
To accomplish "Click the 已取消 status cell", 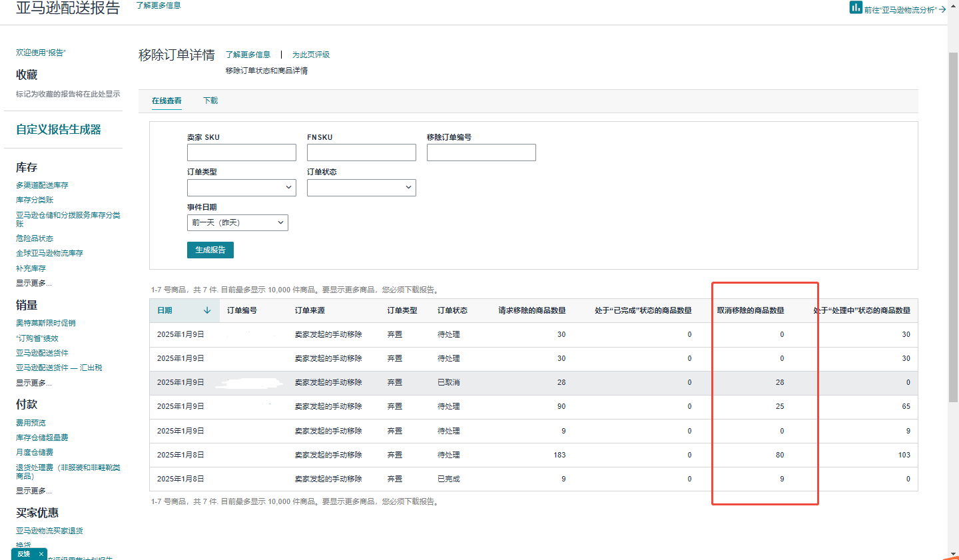I will tap(448, 382).
